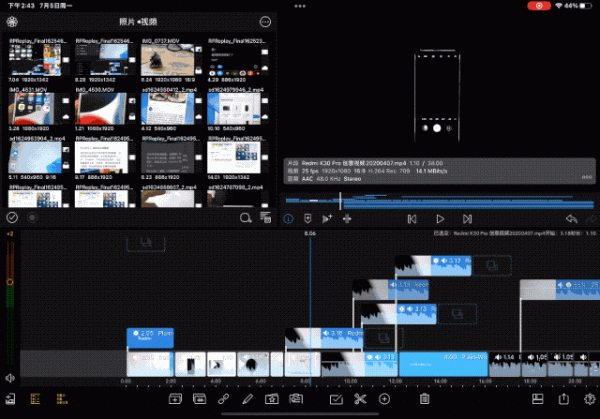Click the add clip plus icon
Viewport: 600px width, 419px height.
[x=385, y=399]
